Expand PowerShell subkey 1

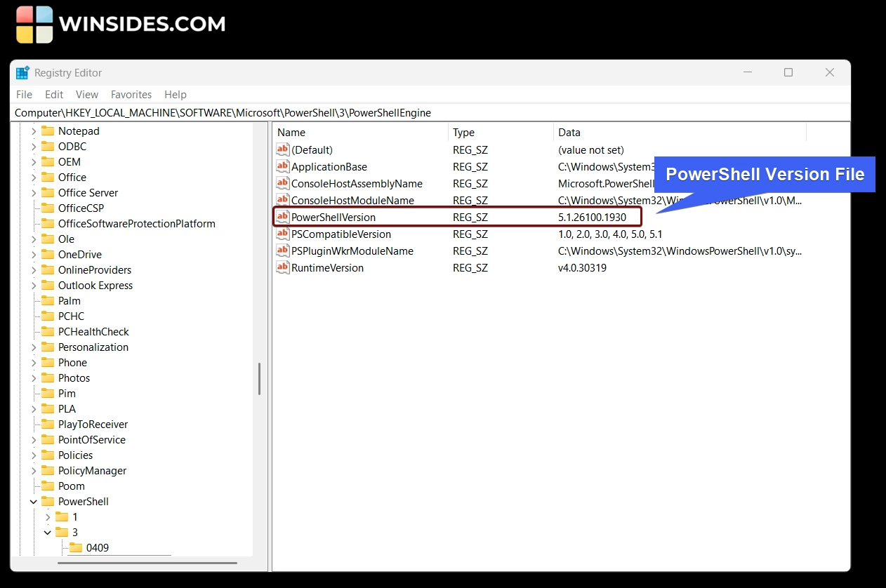tap(48, 517)
